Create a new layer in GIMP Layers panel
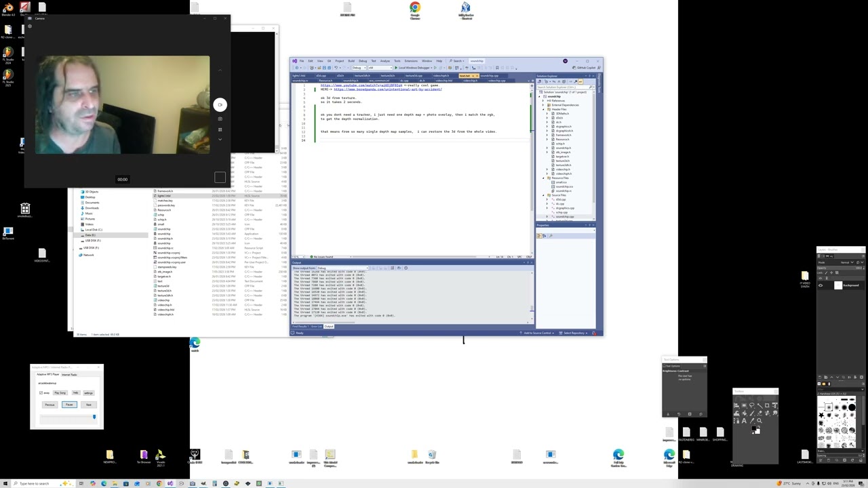Viewport: 868px width, 488px height. [820, 377]
